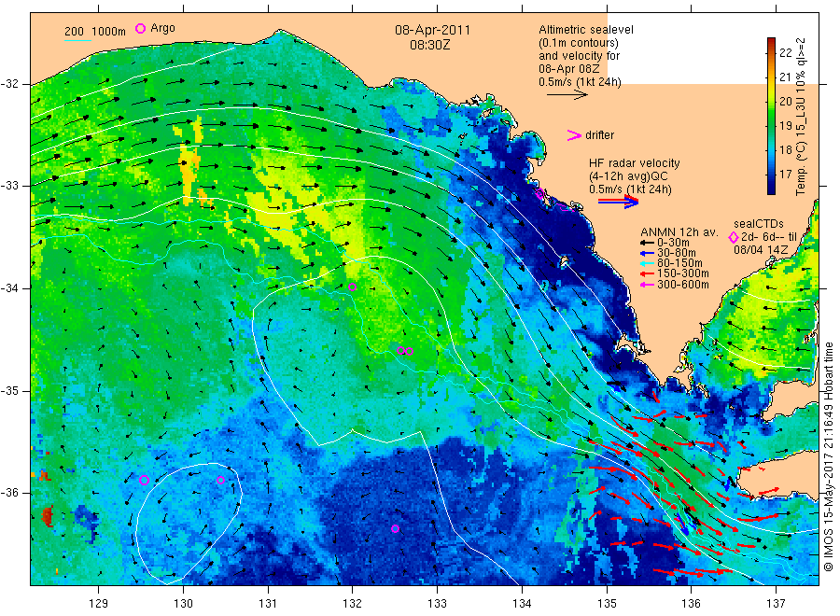Click the blue 30-80m ANMN legend arrow
This screenshot has height=616, width=840.
point(647,253)
